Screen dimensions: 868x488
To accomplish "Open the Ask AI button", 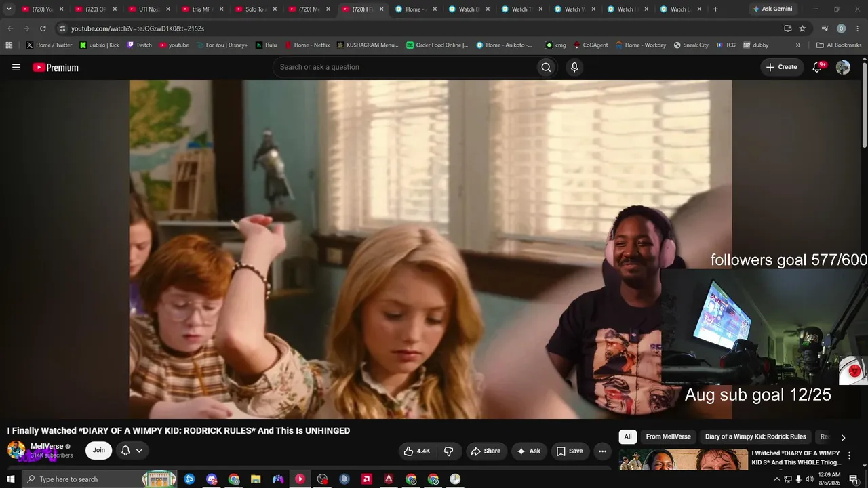I will tap(528, 451).
